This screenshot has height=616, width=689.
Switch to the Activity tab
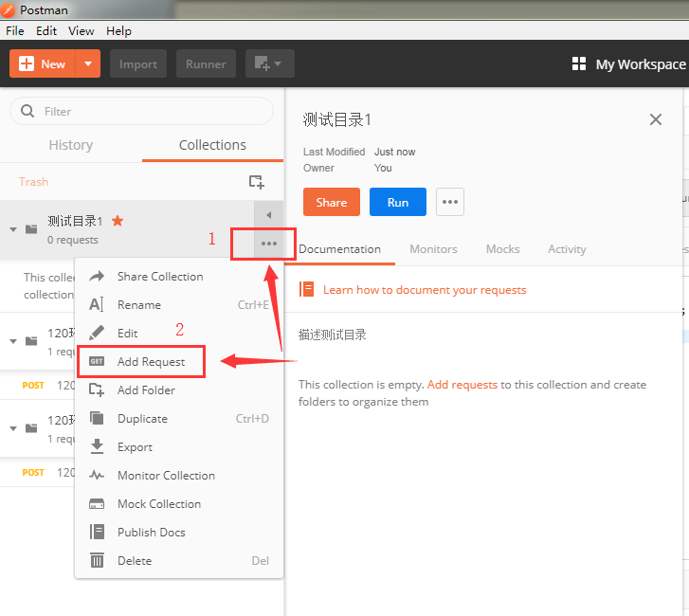567,249
